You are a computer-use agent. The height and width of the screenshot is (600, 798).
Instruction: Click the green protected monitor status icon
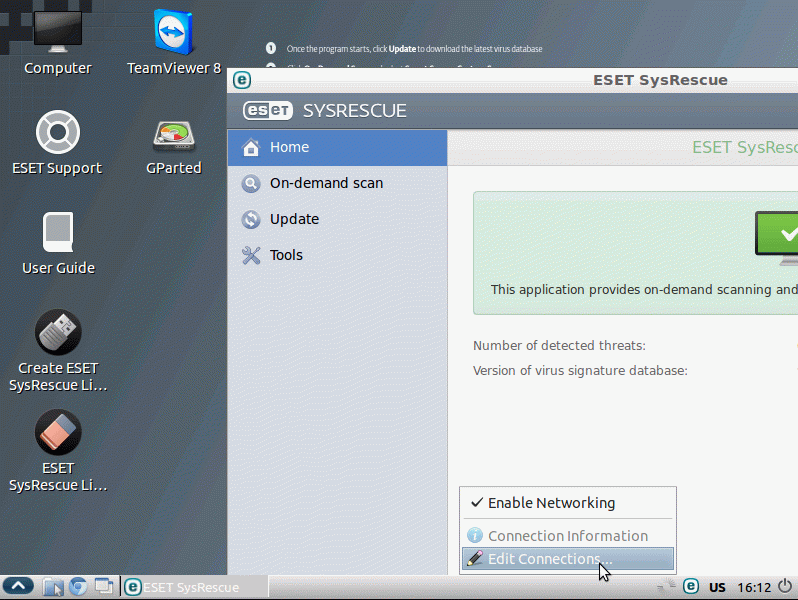(777, 238)
